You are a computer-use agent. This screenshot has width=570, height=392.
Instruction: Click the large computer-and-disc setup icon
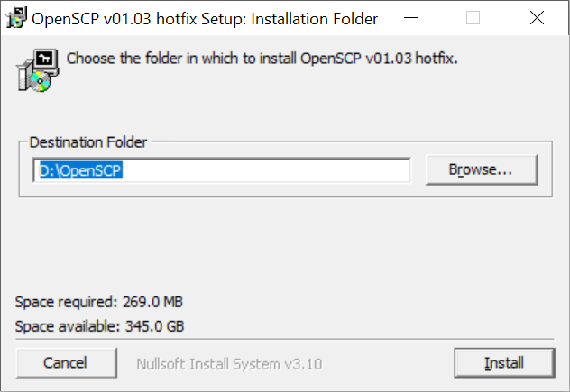coord(38,70)
